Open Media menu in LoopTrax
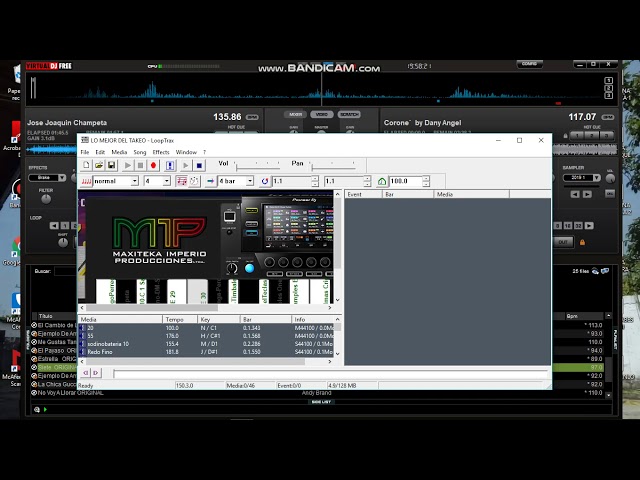This screenshot has height=480, width=640. click(x=119, y=152)
